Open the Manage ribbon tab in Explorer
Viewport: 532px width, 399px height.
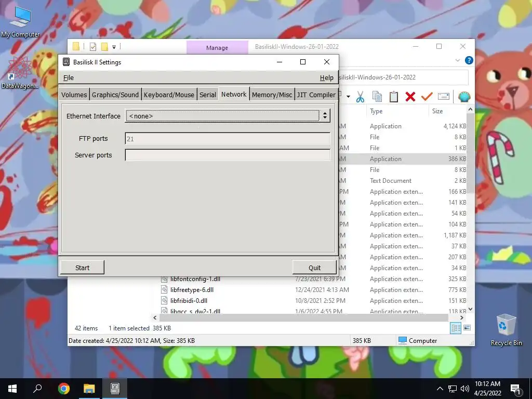pyautogui.click(x=217, y=47)
